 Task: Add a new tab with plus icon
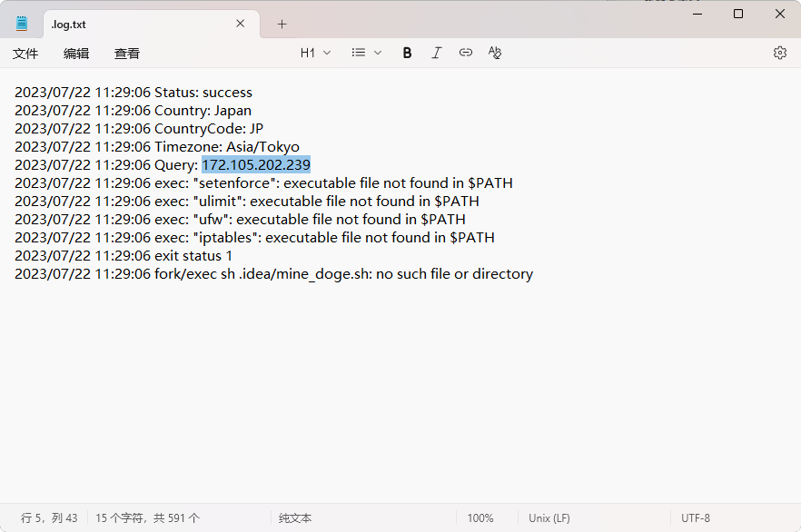[282, 24]
